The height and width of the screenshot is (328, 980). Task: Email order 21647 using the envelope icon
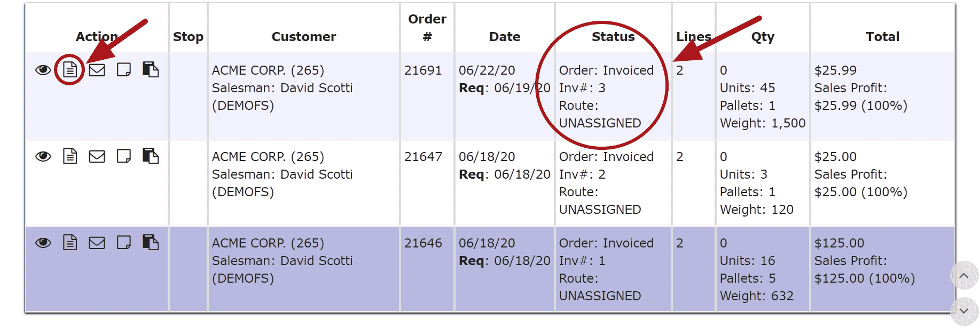(x=97, y=156)
